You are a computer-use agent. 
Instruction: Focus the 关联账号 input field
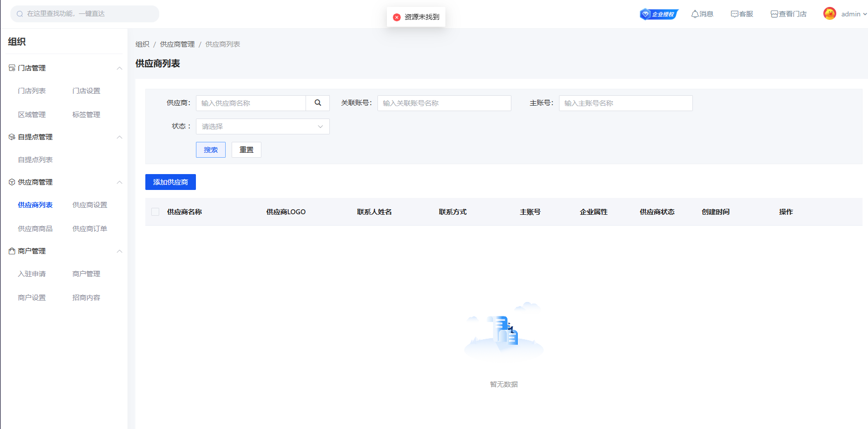click(x=444, y=103)
